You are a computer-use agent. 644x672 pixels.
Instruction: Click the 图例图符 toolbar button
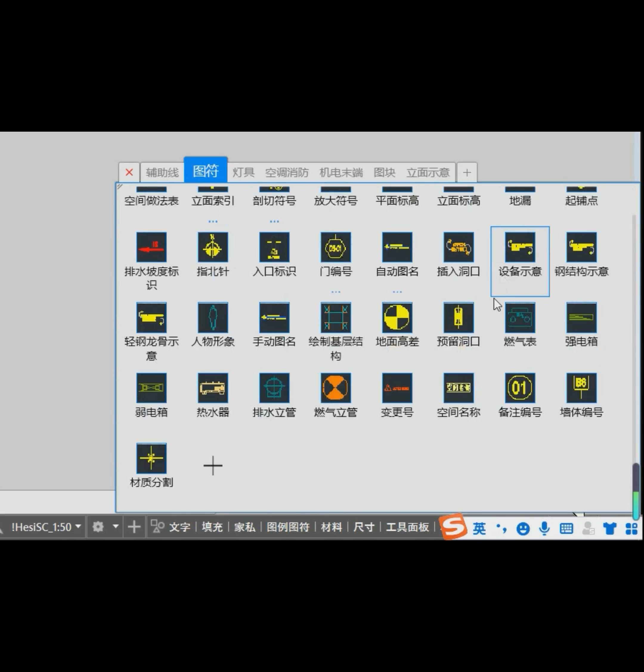[288, 527]
